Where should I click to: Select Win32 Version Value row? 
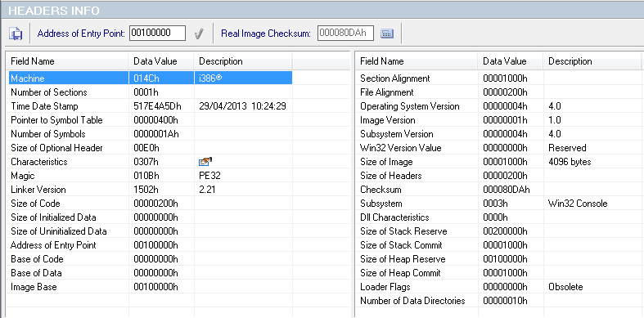point(499,148)
